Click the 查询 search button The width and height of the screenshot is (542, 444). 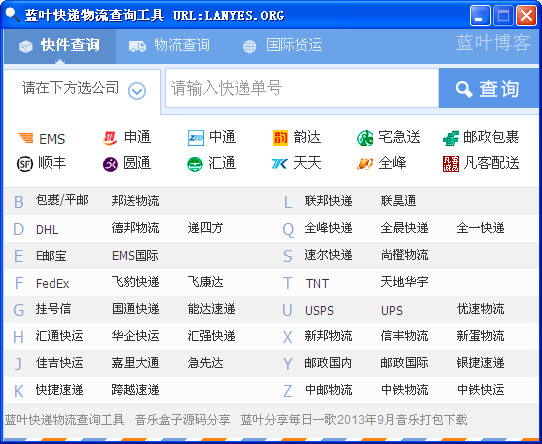488,88
